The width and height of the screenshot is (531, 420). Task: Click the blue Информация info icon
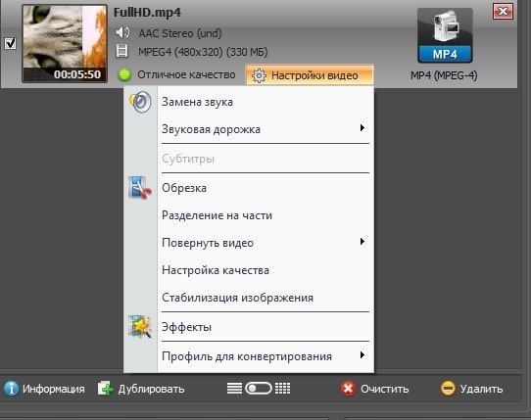(11, 389)
